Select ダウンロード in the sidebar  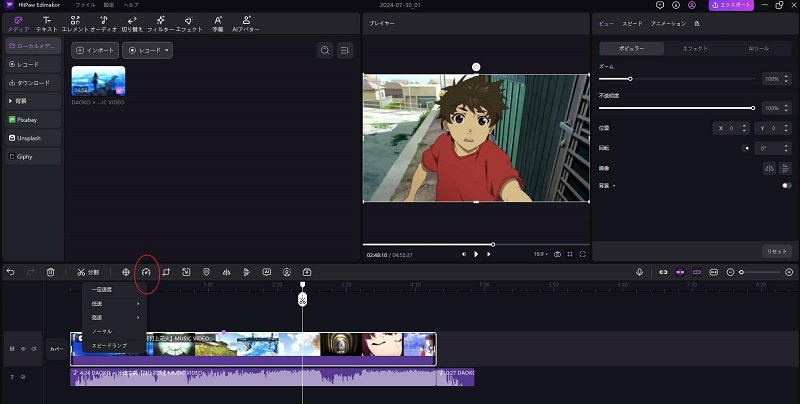[33, 83]
